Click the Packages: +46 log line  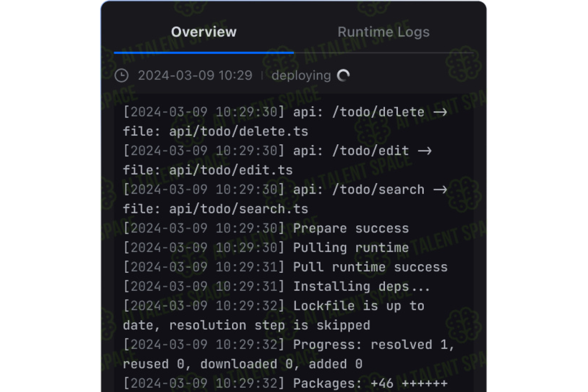click(x=285, y=383)
